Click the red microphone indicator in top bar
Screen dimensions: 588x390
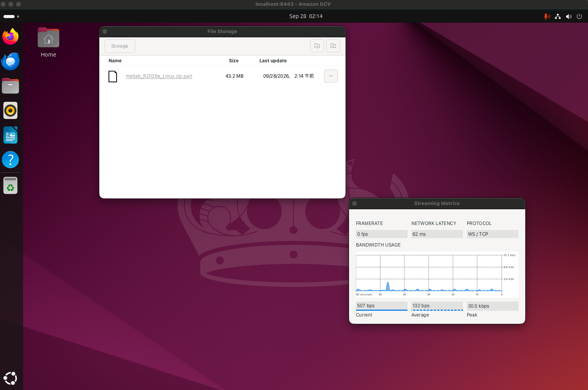(546, 17)
